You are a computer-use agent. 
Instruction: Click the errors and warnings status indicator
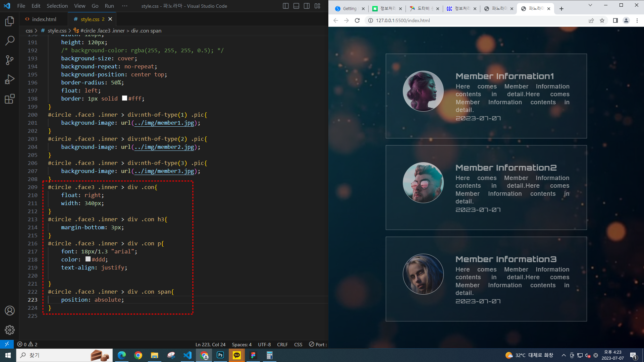coord(28,344)
